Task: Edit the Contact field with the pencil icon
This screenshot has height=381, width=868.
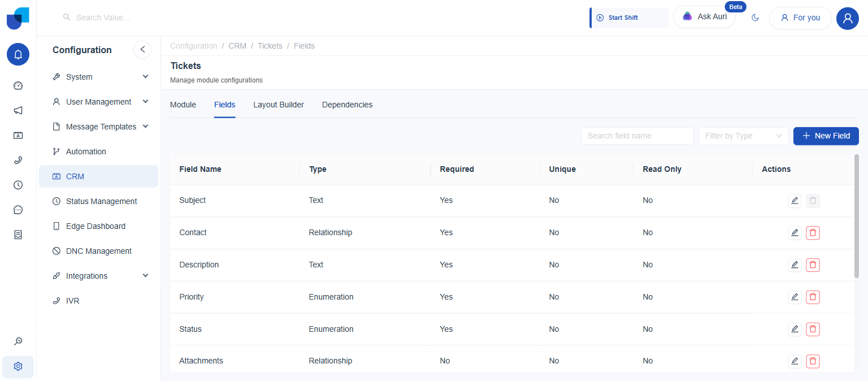Action: [x=795, y=232]
